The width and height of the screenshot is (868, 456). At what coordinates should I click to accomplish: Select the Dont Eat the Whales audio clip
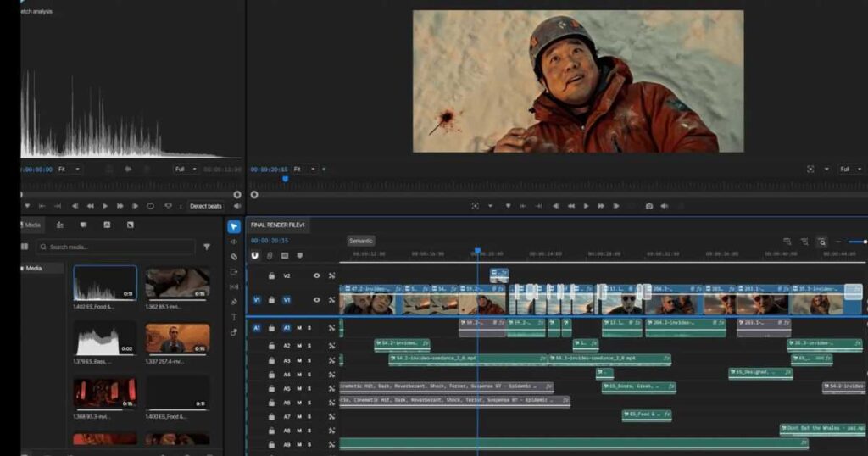pyautogui.click(x=823, y=428)
